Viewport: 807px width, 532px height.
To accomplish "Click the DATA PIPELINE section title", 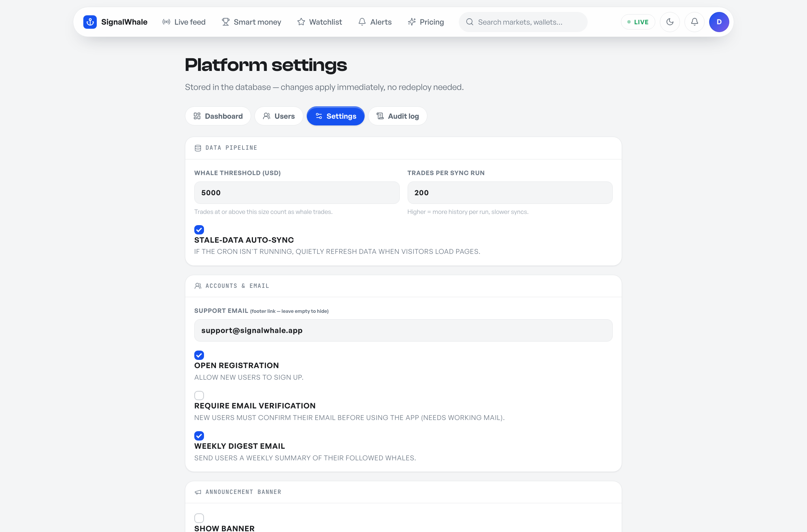I will pos(231,148).
